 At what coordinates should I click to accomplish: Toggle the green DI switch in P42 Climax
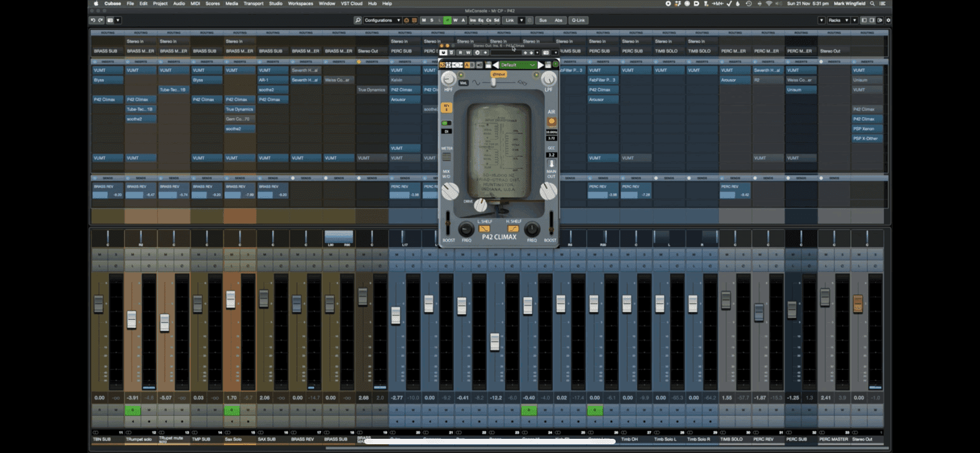(446, 123)
